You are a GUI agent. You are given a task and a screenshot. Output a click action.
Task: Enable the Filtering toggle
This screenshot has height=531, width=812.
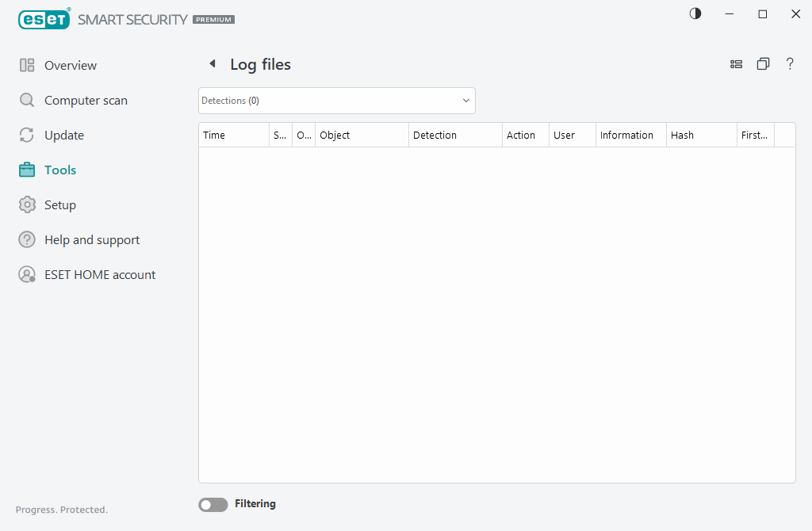(213, 504)
